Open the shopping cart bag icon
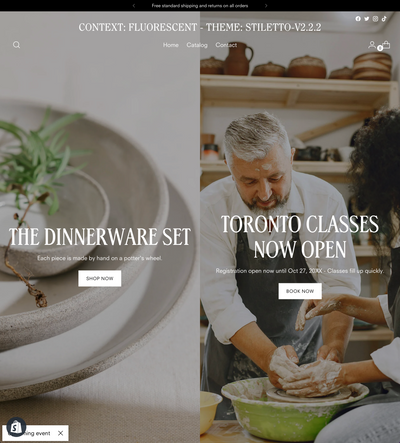This screenshot has height=443, width=400. [x=386, y=45]
